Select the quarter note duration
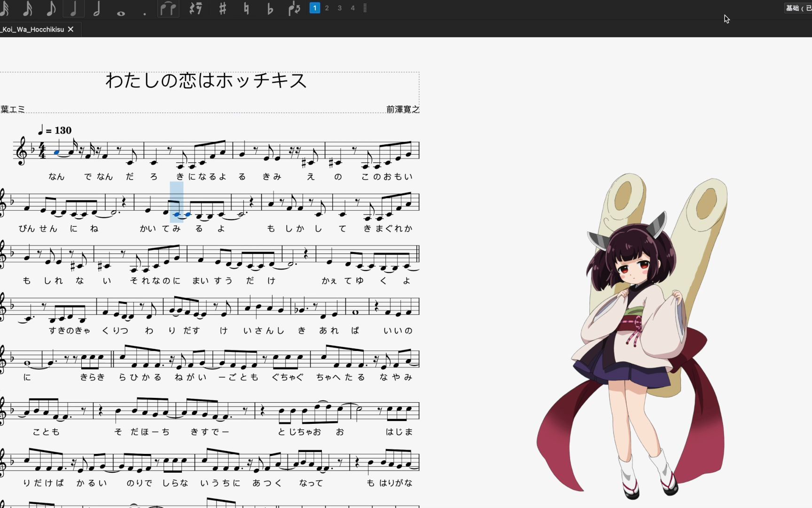The width and height of the screenshot is (812, 508). pyautogui.click(x=74, y=8)
